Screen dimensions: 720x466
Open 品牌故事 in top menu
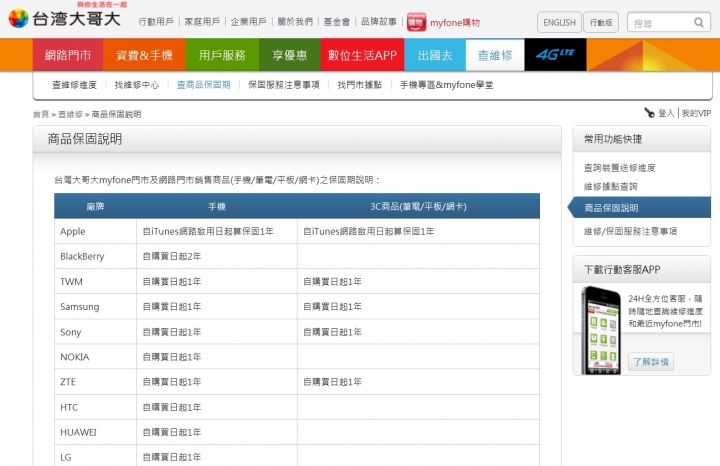(x=378, y=22)
